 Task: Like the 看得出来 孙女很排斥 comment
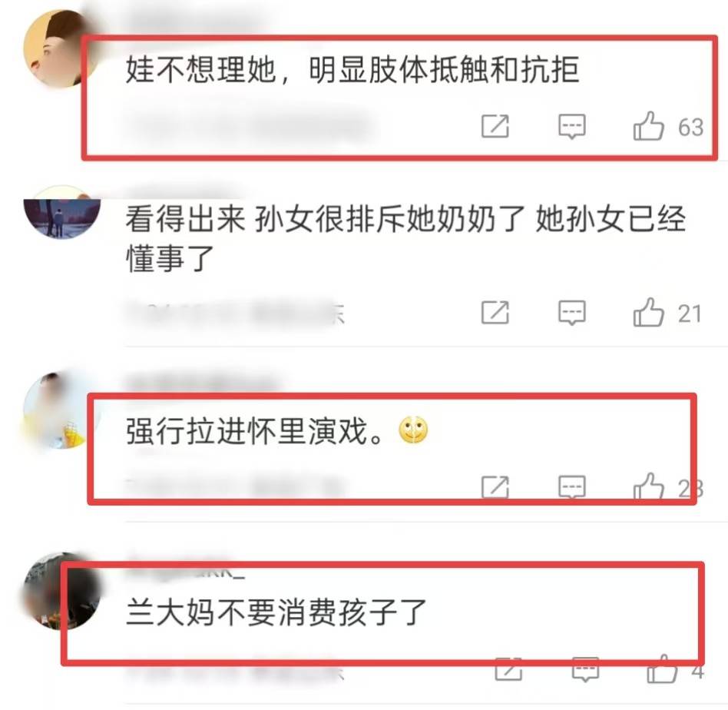coord(649,313)
